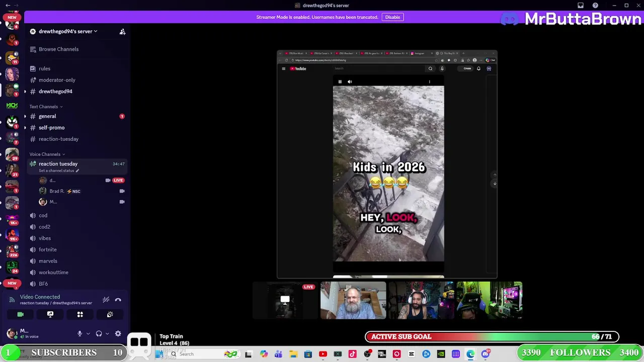Open the TikTok app from the taskbar
The image size is (644, 362).
pyautogui.click(x=352, y=354)
